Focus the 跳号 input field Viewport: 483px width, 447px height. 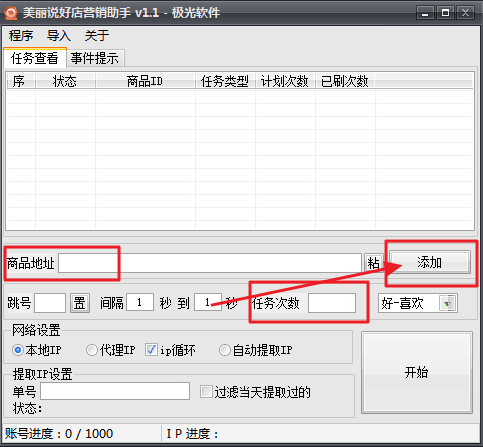(x=50, y=303)
